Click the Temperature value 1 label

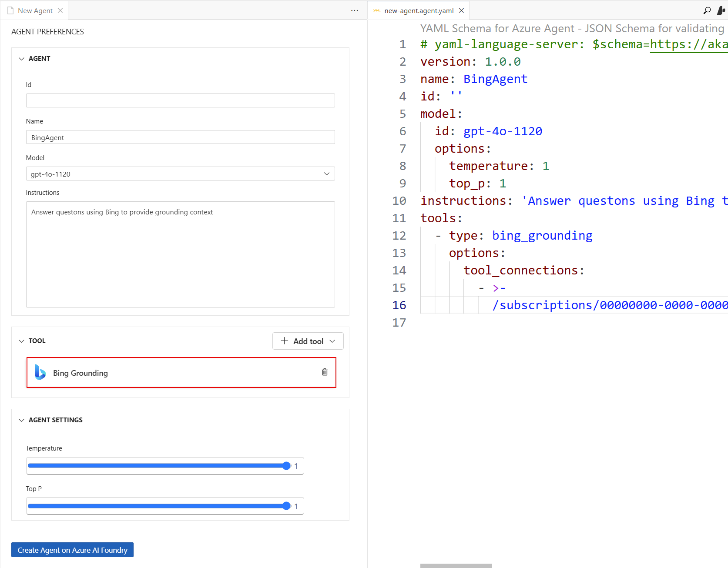pyautogui.click(x=296, y=466)
